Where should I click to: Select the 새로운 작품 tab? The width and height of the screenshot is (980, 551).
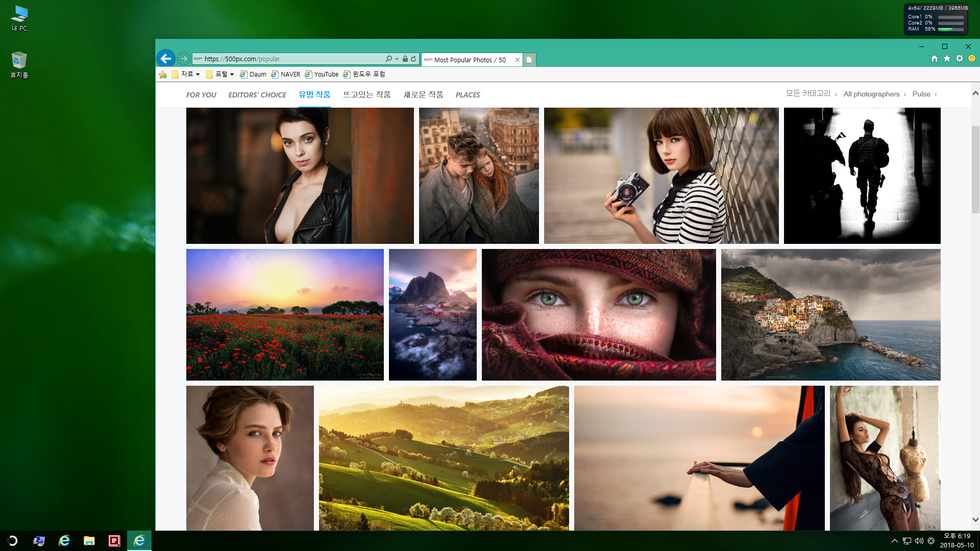click(x=423, y=95)
